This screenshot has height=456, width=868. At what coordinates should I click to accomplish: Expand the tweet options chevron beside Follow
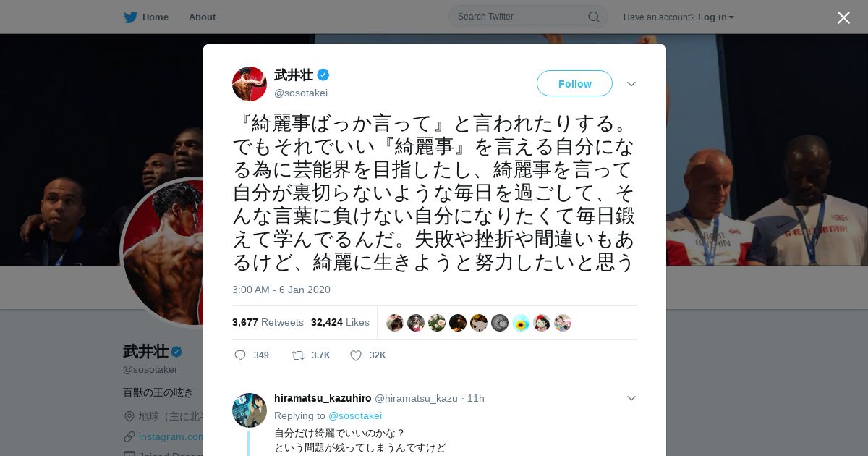(x=631, y=84)
